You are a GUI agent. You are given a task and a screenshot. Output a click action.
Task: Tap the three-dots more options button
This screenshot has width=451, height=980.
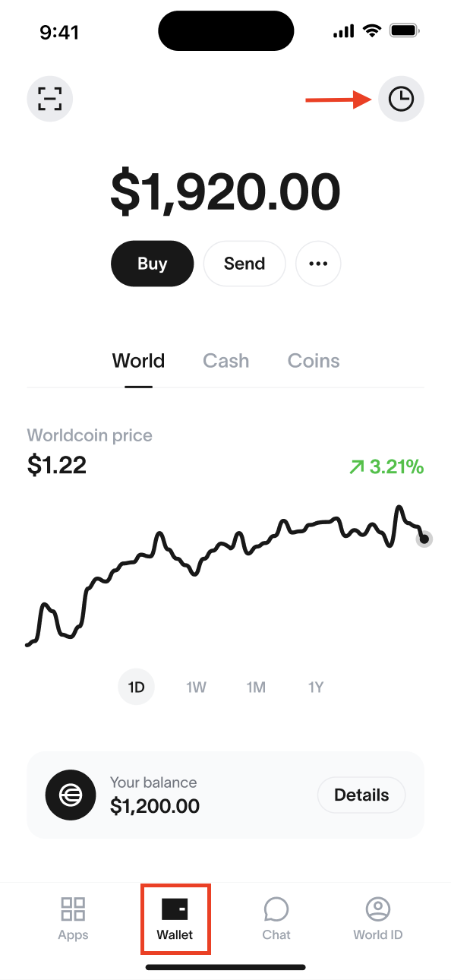pos(318,264)
